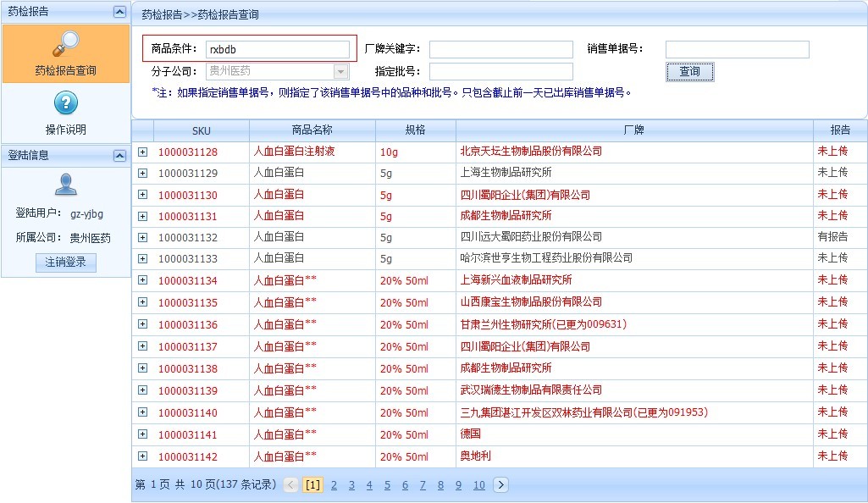The height and width of the screenshot is (503, 868).
Task: Expand row SKU 1000031135
Action: 143,302
